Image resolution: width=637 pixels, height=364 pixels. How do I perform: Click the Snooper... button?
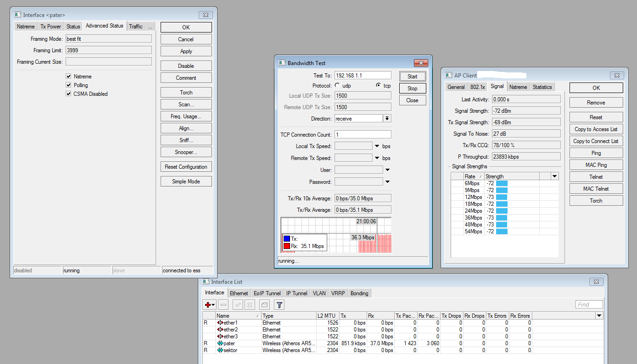click(x=186, y=152)
